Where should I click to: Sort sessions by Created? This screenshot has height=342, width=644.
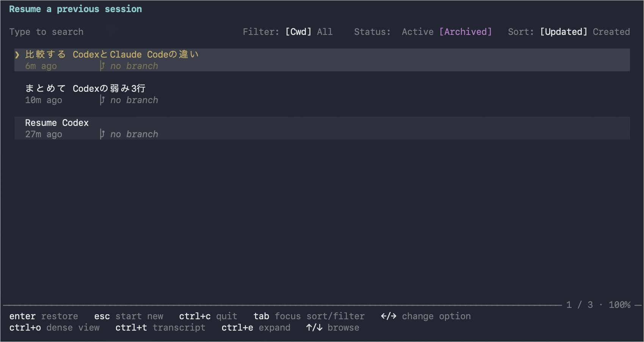click(611, 32)
